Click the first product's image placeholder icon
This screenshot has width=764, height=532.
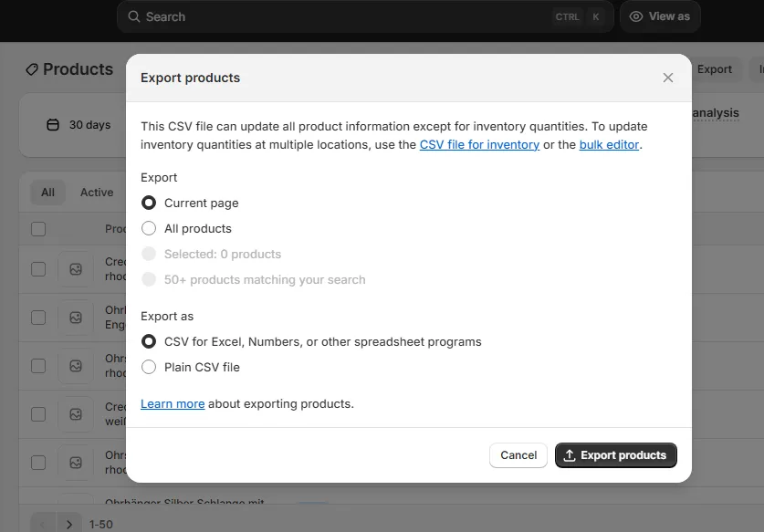[74, 269]
